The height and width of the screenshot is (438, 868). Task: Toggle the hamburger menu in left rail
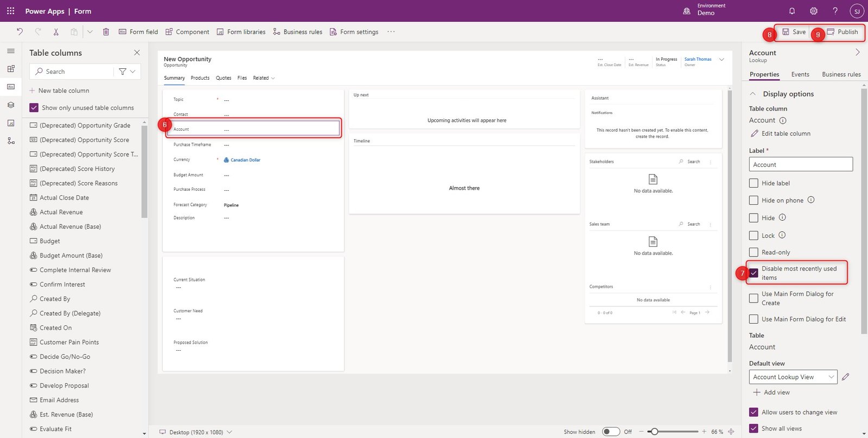click(x=11, y=51)
